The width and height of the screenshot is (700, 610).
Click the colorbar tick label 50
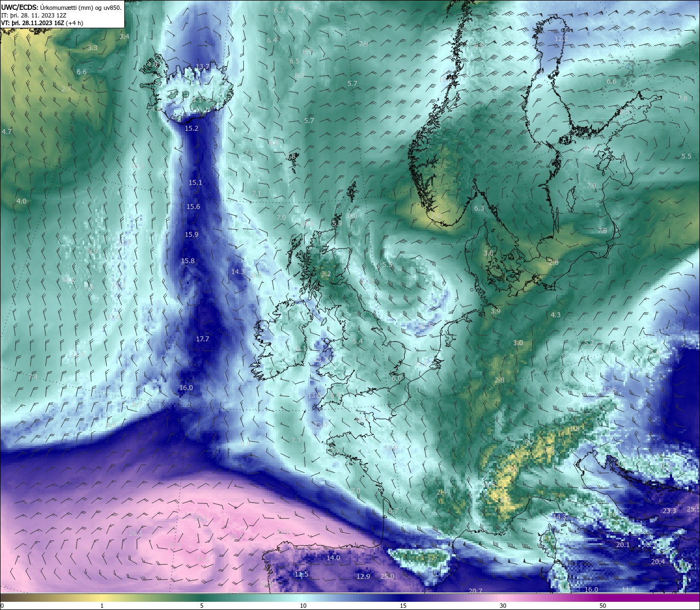pyautogui.click(x=603, y=606)
